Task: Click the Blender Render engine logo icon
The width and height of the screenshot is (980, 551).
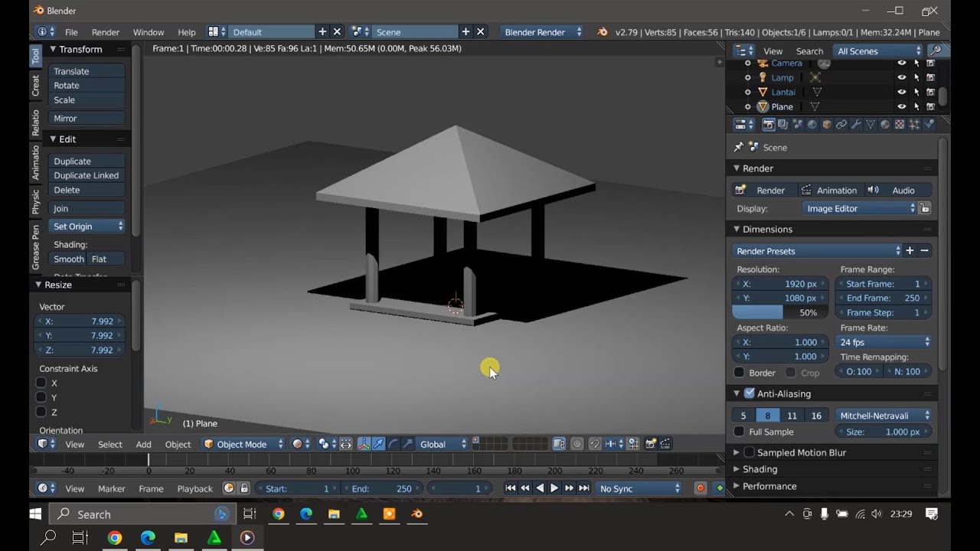Action: [x=602, y=31]
